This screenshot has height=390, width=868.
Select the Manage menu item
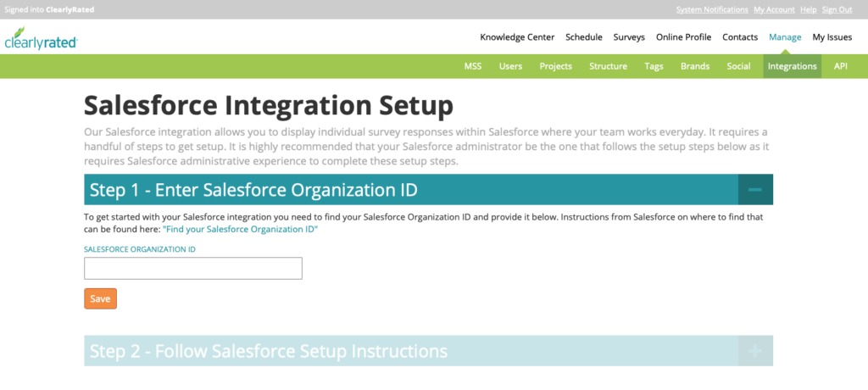pos(784,37)
